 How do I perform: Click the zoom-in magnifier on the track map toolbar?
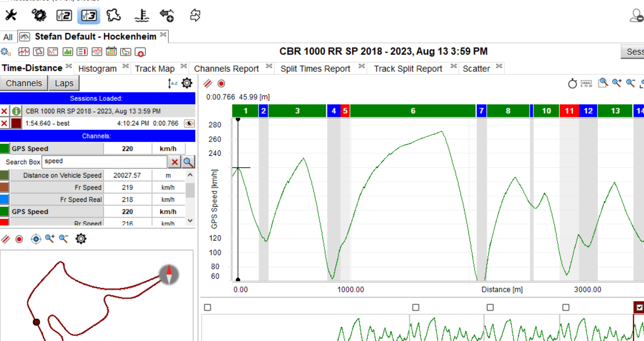(x=50, y=239)
